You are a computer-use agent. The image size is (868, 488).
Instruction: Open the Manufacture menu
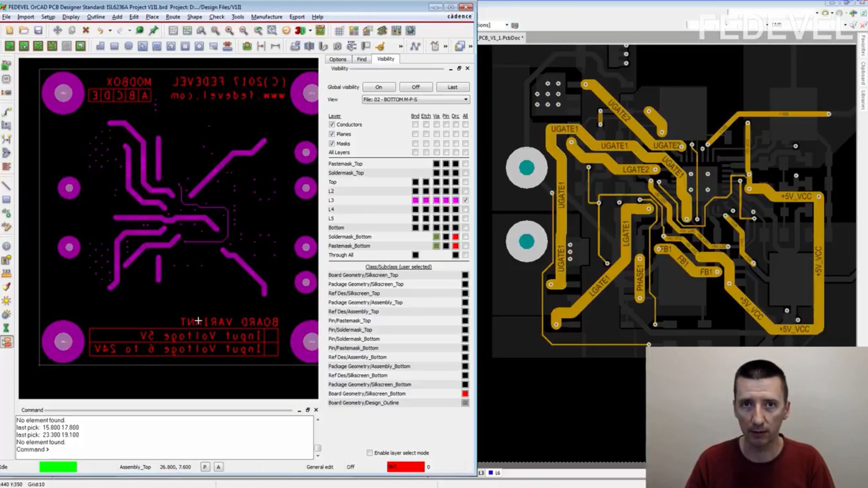[266, 17]
